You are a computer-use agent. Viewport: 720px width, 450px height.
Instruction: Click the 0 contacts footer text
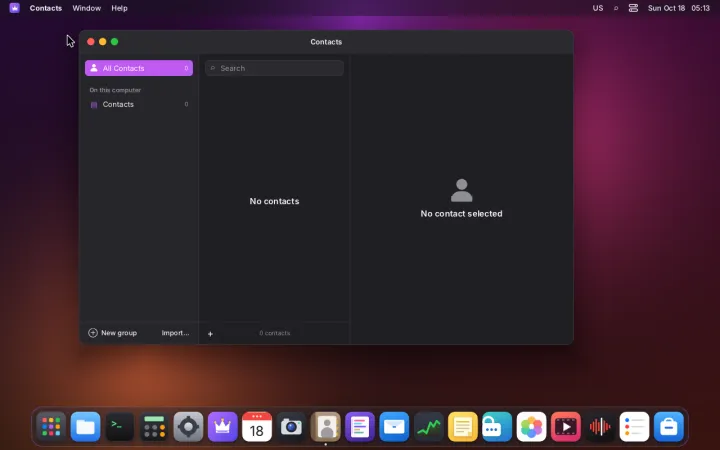[275, 333]
